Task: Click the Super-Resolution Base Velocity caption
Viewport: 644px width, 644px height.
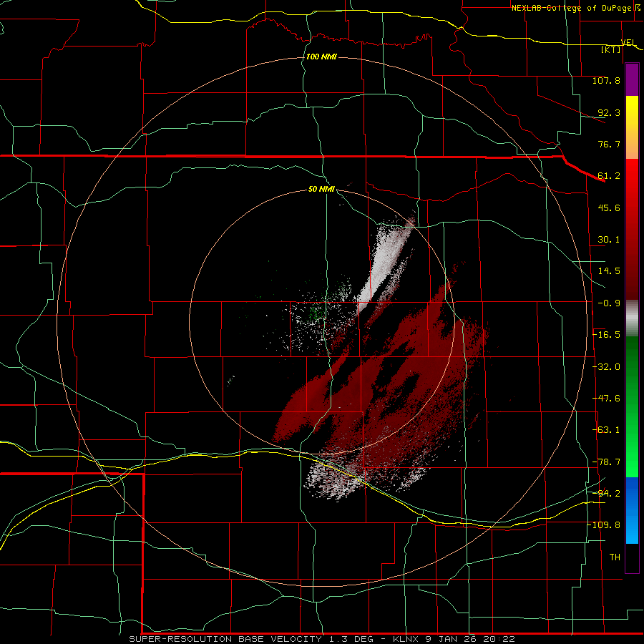Action: click(322, 639)
